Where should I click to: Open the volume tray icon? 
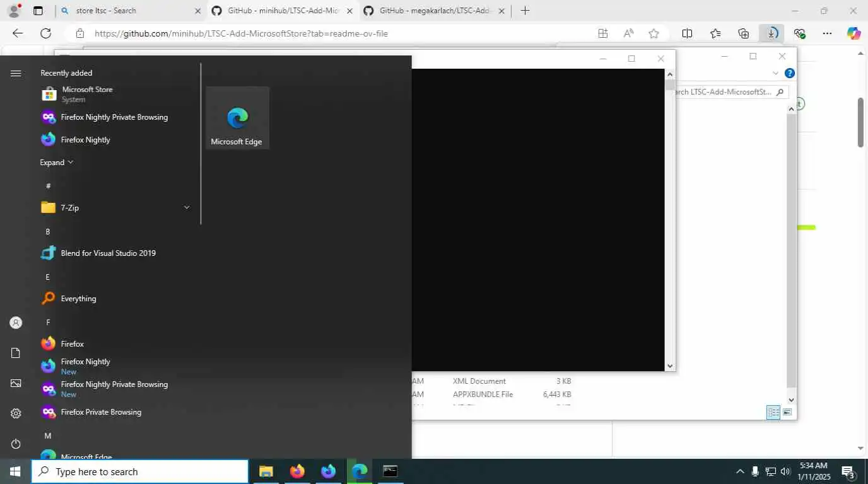[x=785, y=471]
